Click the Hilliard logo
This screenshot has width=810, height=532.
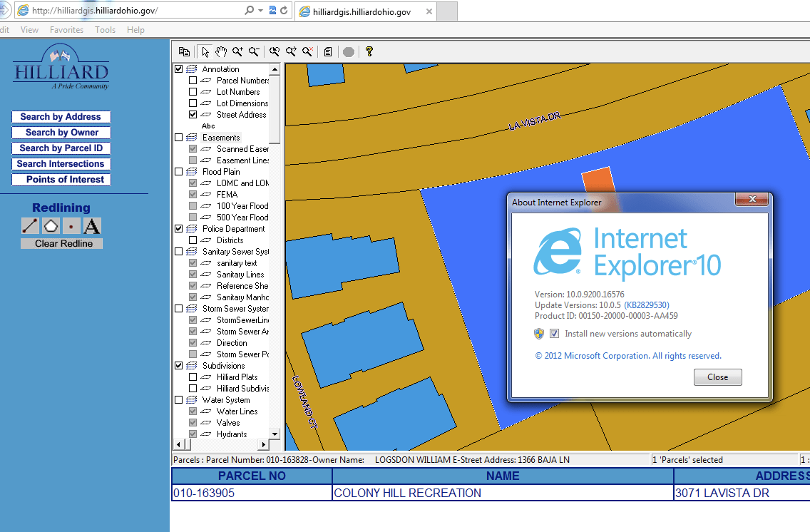pos(61,67)
